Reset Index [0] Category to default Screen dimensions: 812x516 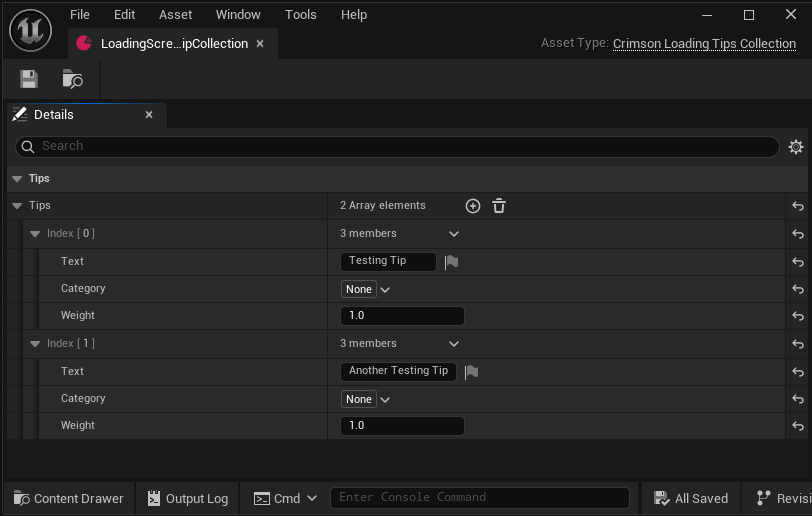[798, 289]
